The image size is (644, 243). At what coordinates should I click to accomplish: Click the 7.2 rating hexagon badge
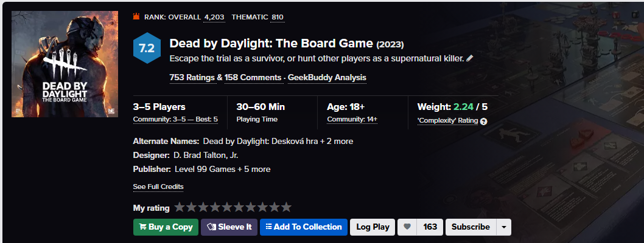(x=147, y=49)
